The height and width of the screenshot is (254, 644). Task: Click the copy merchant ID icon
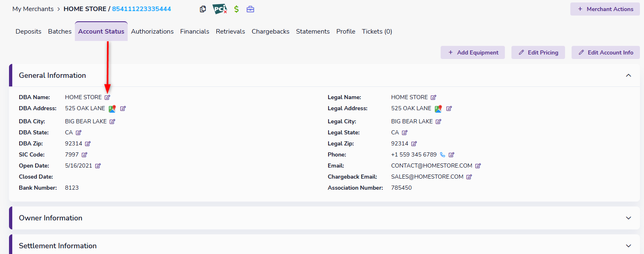(203, 9)
